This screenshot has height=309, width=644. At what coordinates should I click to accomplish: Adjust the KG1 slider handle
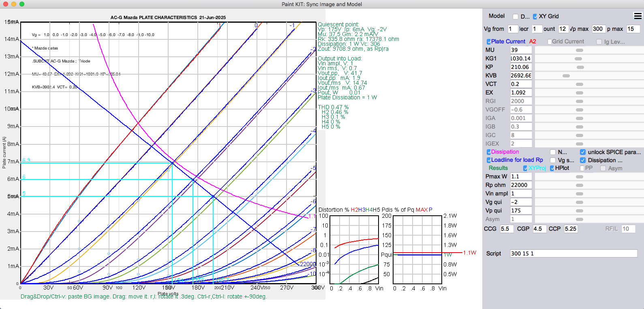click(x=578, y=59)
